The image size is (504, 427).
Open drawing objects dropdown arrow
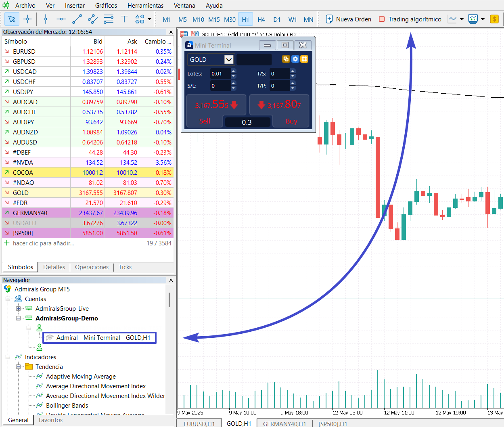(x=150, y=19)
